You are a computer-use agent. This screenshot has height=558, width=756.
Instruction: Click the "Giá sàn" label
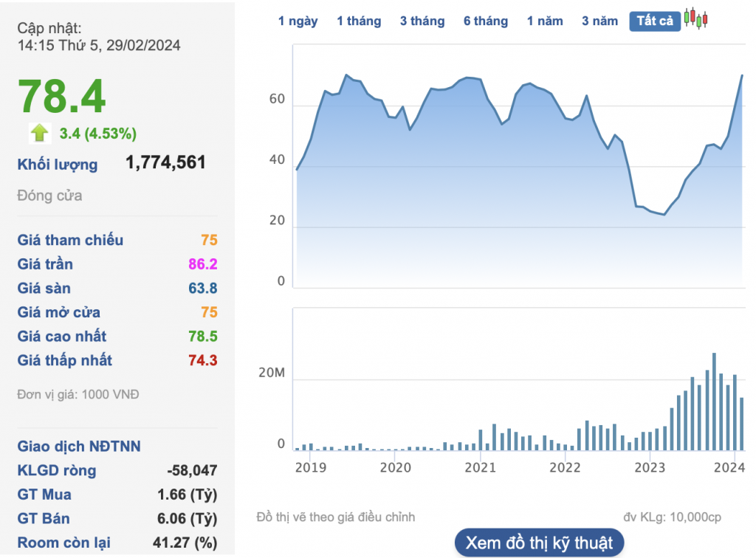click(x=44, y=288)
